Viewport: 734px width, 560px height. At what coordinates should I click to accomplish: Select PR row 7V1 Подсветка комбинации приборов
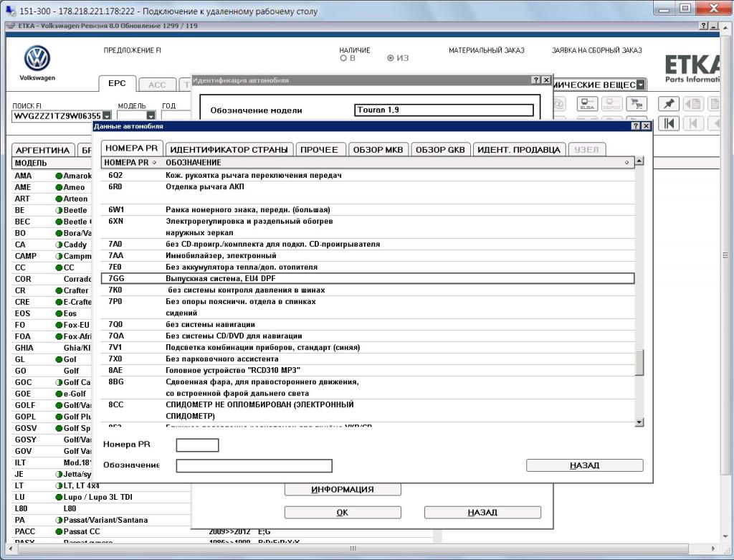point(368,348)
